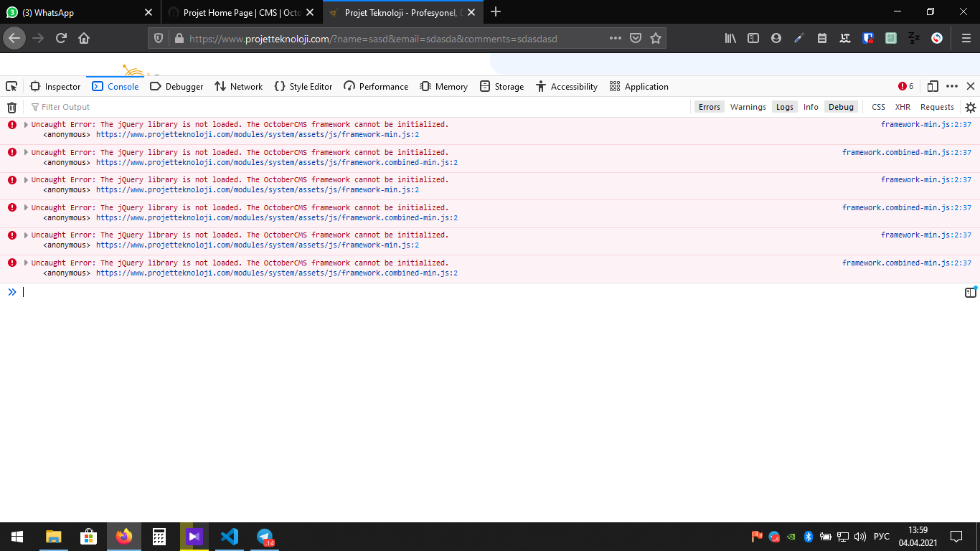Expand second error, first framework.combined-min.js one
This screenshot has width=980, height=551.
[x=26, y=152]
